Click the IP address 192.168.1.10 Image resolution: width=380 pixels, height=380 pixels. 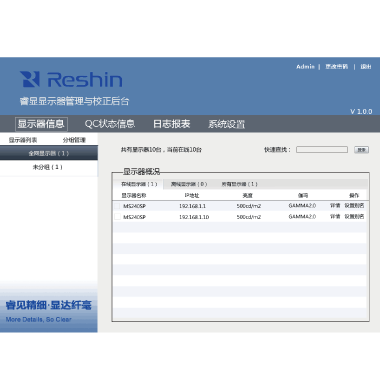(x=194, y=217)
